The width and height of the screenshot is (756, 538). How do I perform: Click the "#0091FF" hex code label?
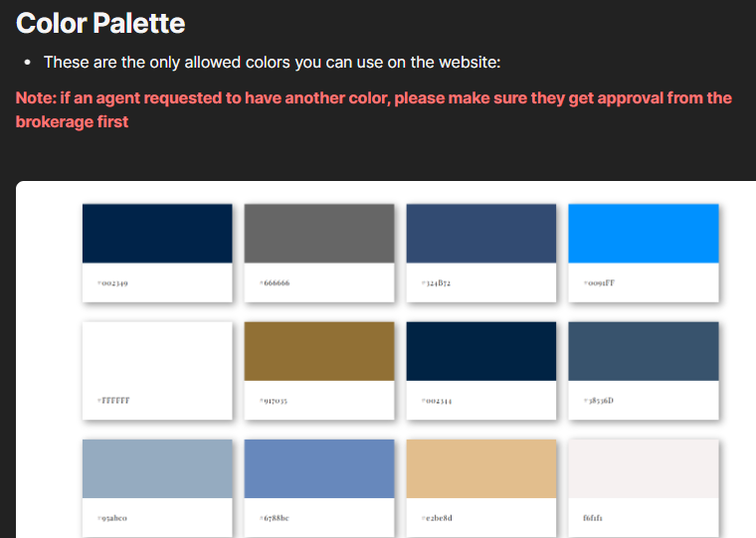click(x=599, y=283)
